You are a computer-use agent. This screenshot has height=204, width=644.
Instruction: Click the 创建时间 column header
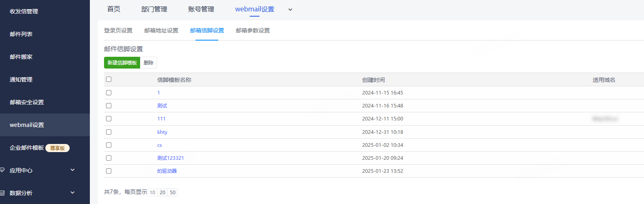click(x=374, y=80)
